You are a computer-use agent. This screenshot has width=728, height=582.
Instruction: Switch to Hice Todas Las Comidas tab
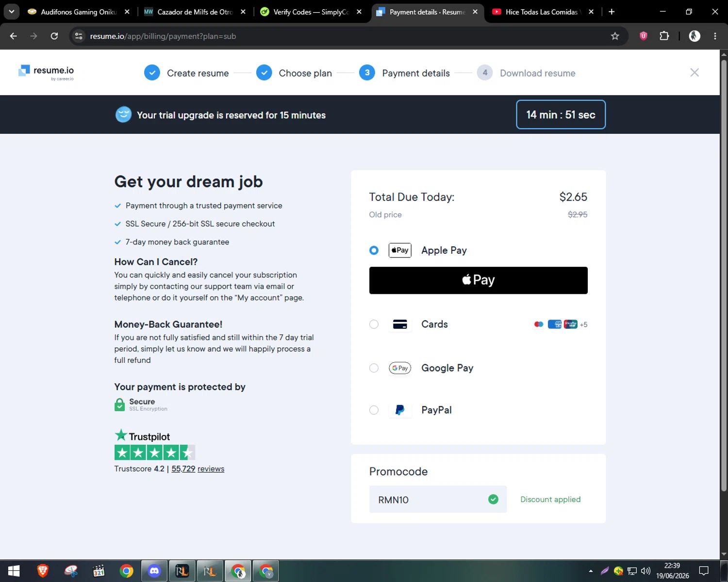pos(542,12)
